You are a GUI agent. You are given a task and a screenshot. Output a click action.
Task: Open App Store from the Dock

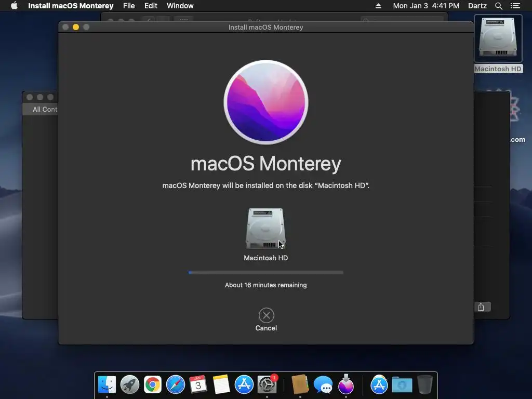244,385
